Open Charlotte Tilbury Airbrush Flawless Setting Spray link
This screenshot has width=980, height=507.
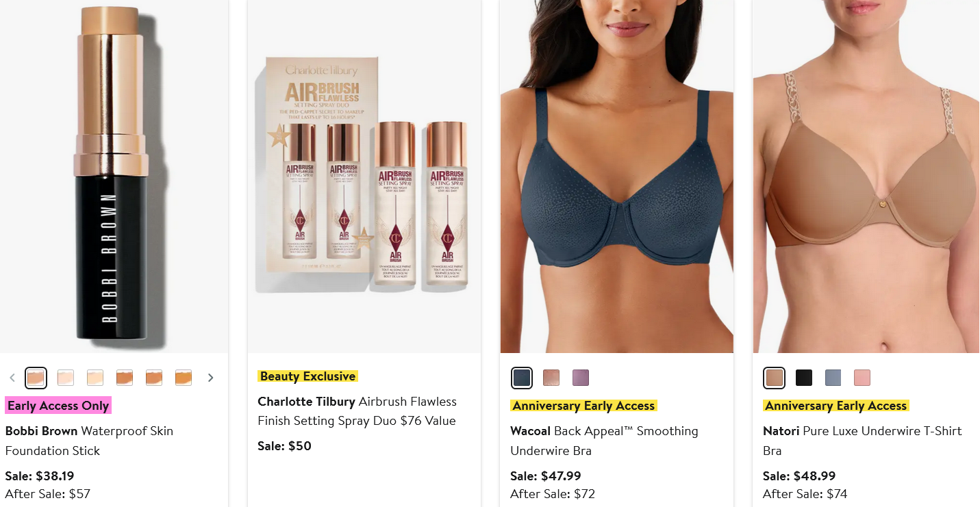[x=357, y=411]
